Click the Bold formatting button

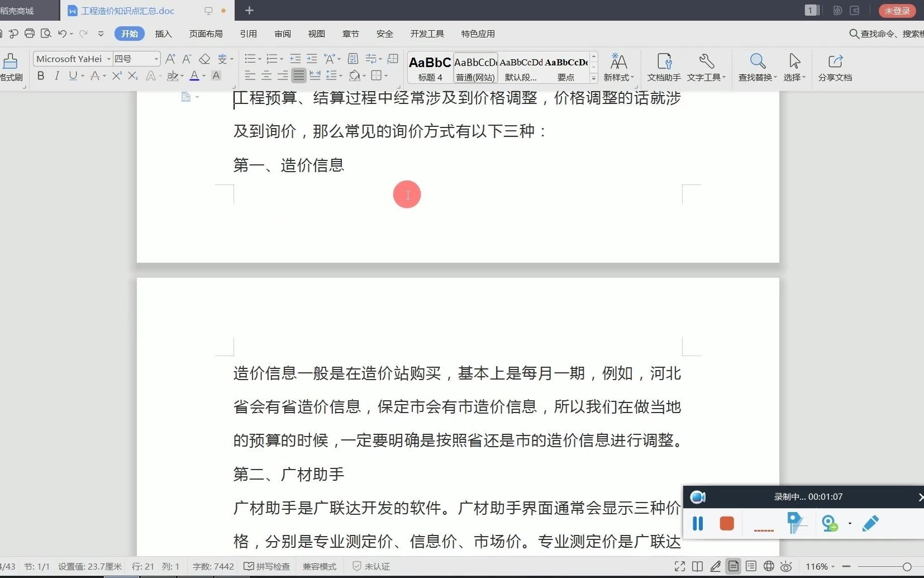41,75
